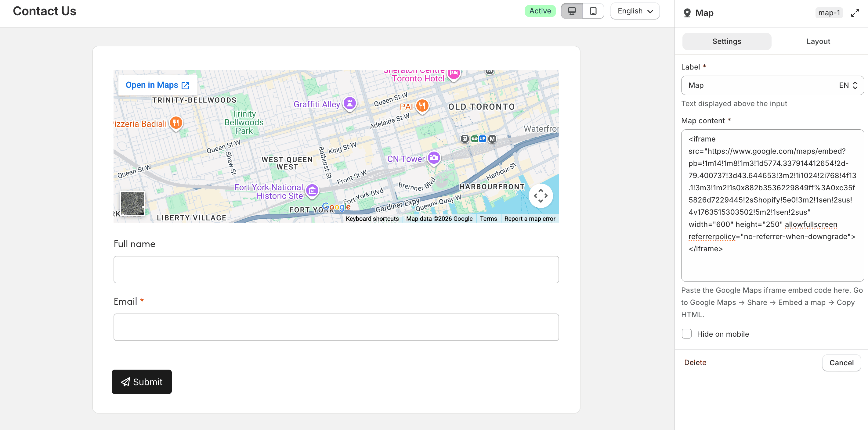Screen dimensions: 868x430
Task: Click the Delete link
Action: pyautogui.click(x=695, y=362)
